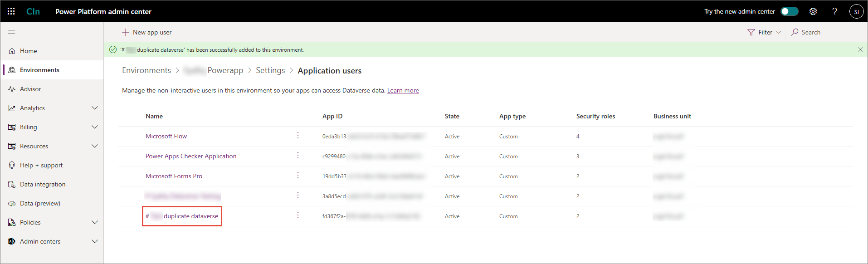Expand the Resources menu chevron
The image size is (868, 264).
(x=95, y=146)
